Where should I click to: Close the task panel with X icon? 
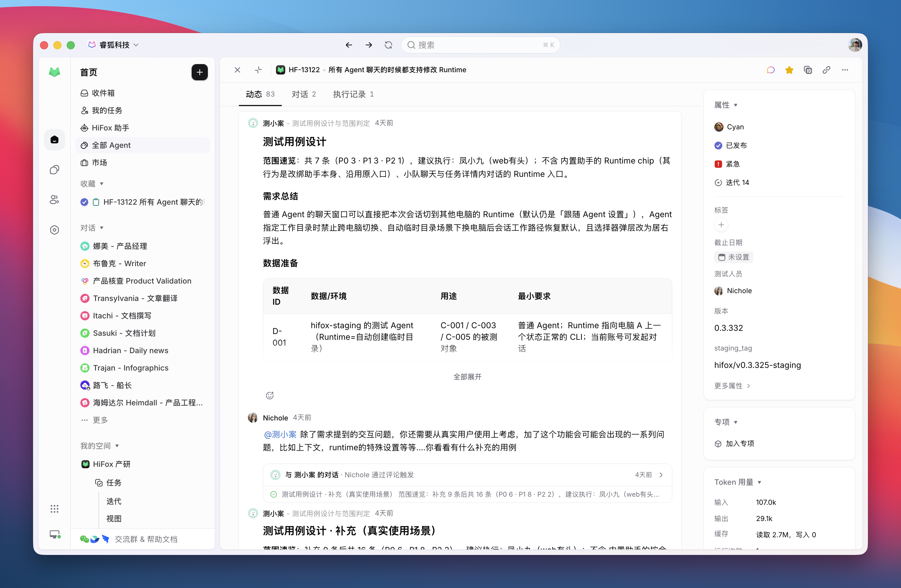click(237, 70)
